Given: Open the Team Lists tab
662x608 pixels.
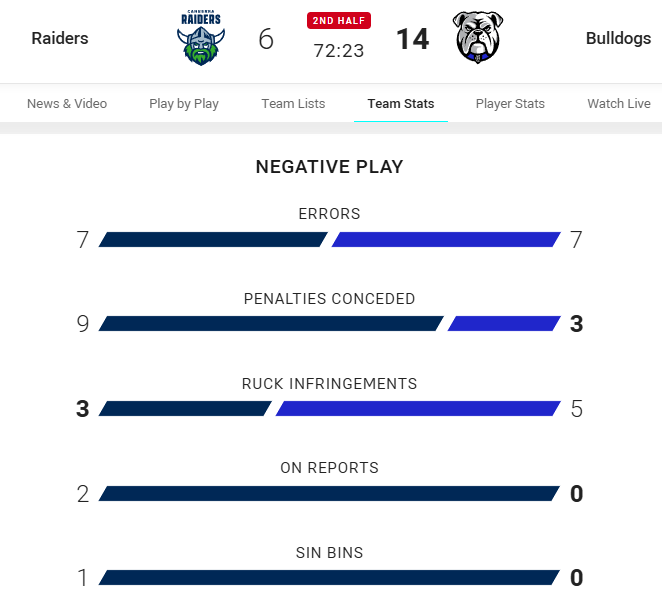Looking at the screenshot, I should point(293,103).
